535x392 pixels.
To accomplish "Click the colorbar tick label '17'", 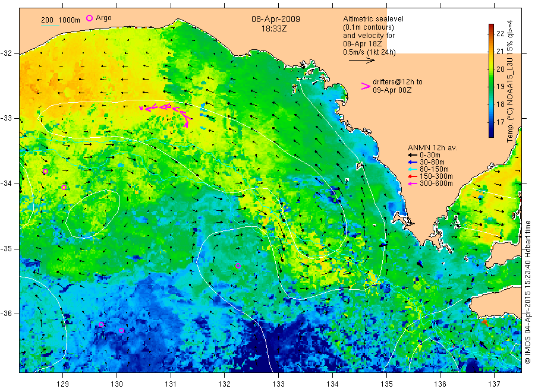I will click(x=500, y=122).
